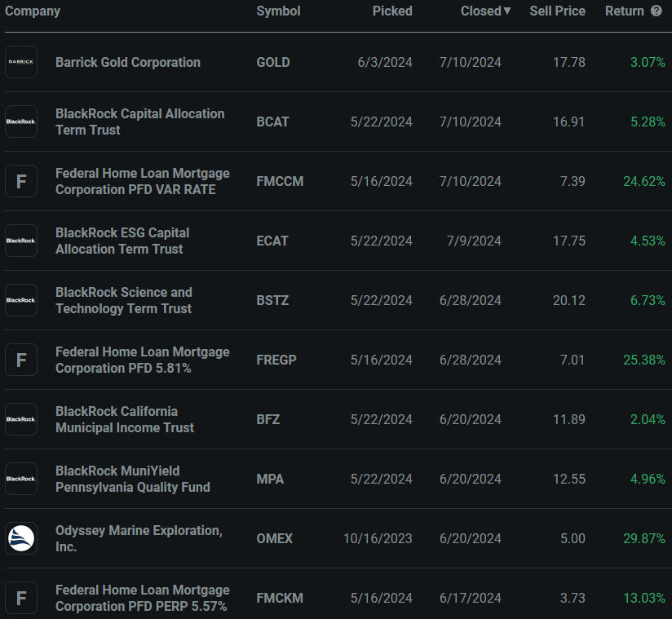The image size is (672, 619).
Task: Click the F logo icon for FMCCM
Action: [x=21, y=181]
